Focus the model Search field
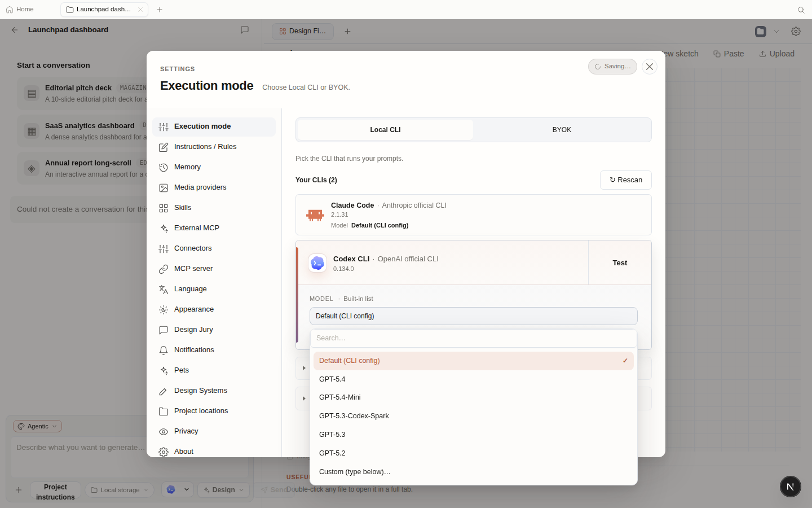 click(x=474, y=338)
